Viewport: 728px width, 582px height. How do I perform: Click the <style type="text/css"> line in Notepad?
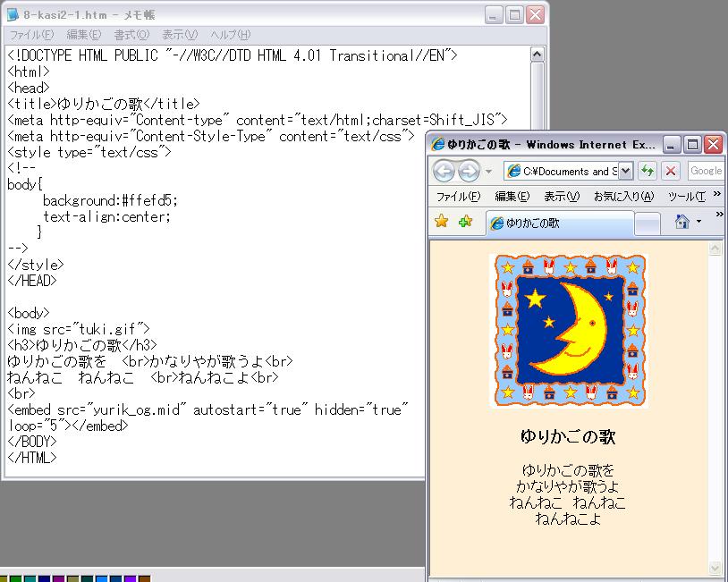(89, 152)
